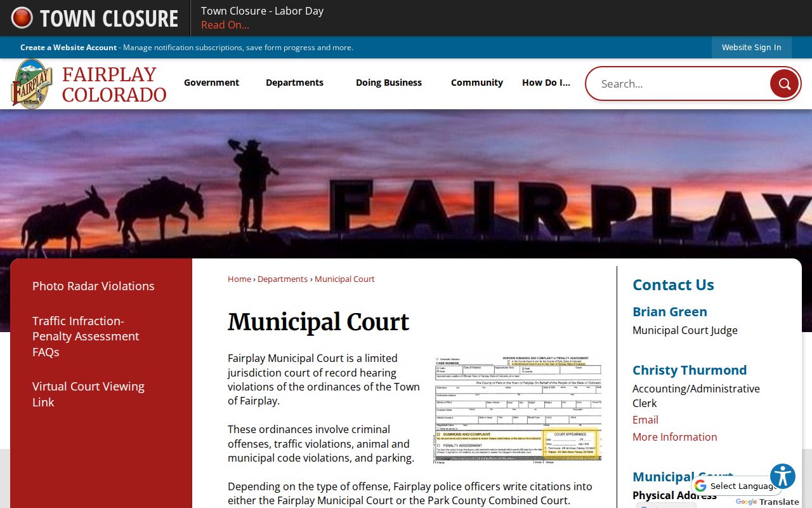
Task: Click Christy Thurmond's Email link
Action: 645,420
